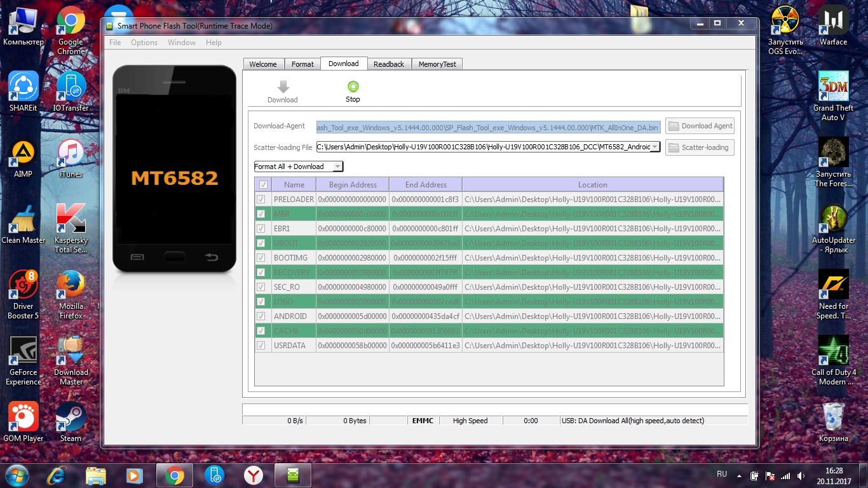Image resolution: width=868 pixels, height=488 pixels.
Task: Click the green Stop icon
Action: pyautogui.click(x=353, y=87)
